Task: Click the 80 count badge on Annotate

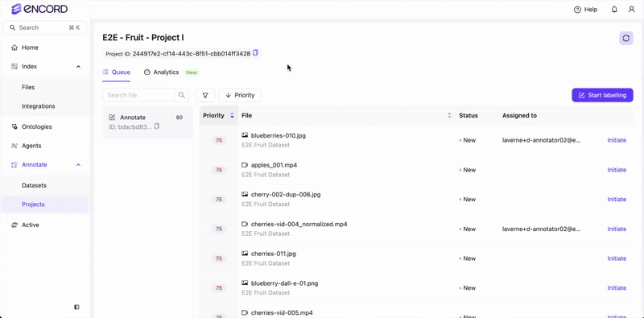Action: [180, 118]
